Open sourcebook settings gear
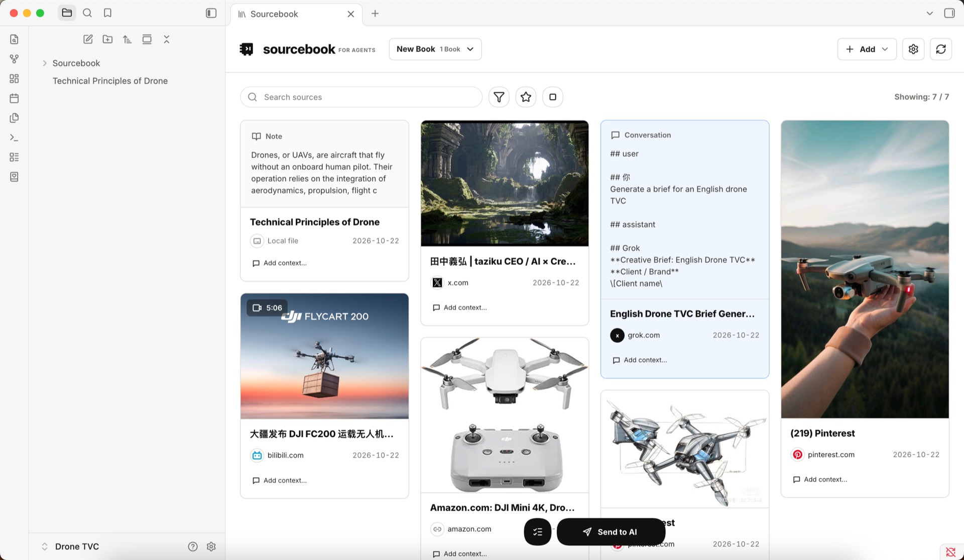This screenshot has width=964, height=560. pyautogui.click(x=913, y=49)
